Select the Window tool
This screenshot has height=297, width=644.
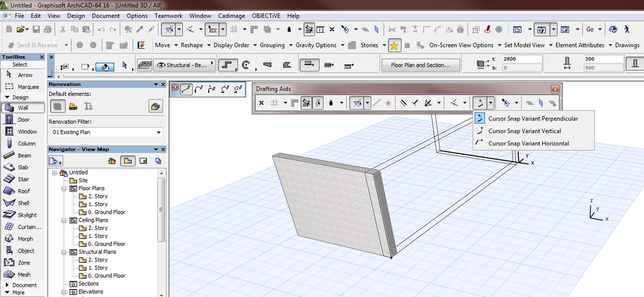click(x=23, y=131)
